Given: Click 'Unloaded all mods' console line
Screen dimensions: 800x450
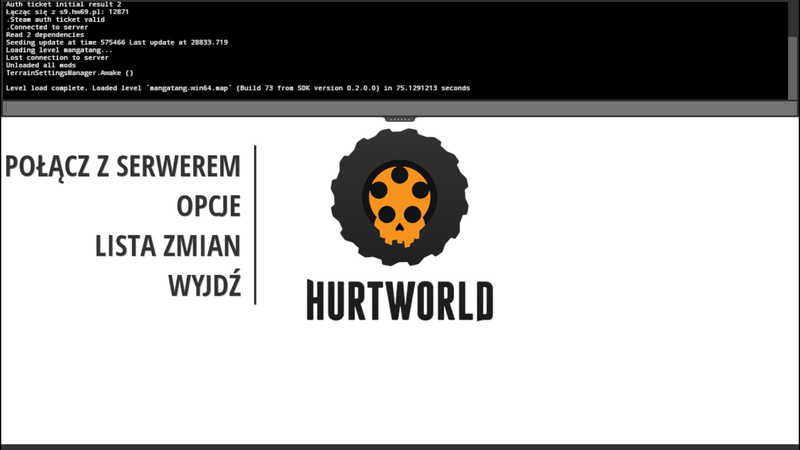Looking at the screenshot, I should 41,65.
